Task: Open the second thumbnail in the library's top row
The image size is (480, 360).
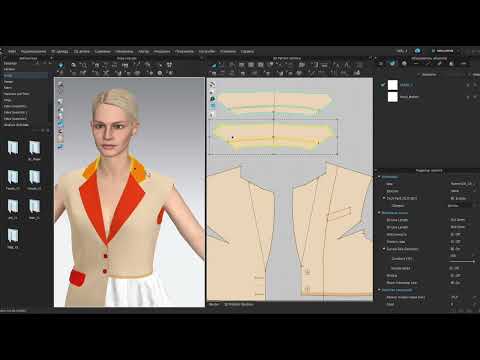Action: click(x=34, y=148)
